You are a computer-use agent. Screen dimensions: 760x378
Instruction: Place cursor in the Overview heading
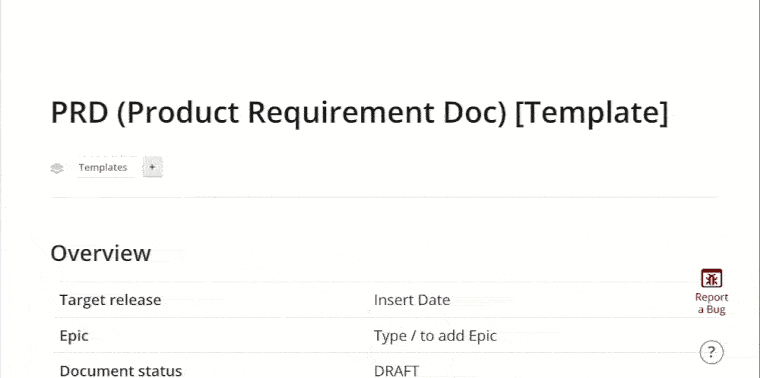click(101, 253)
